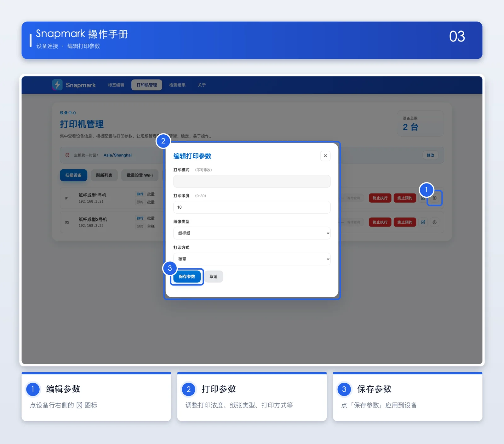Screen dimensions: 504x444
Task: Click the 打印机管理 page heading
Action: (x=82, y=124)
